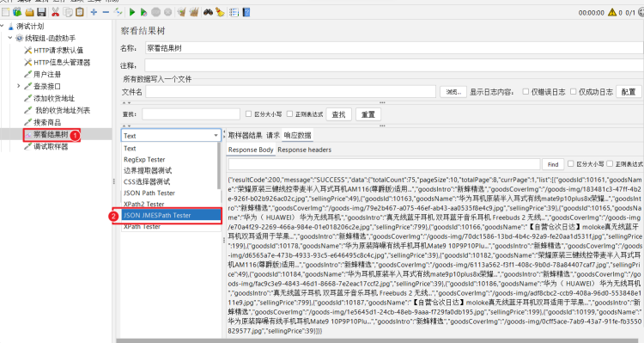The width and height of the screenshot is (644, 343).
Task: Open the Templates toolbar icon
Action: coord(17,12)
